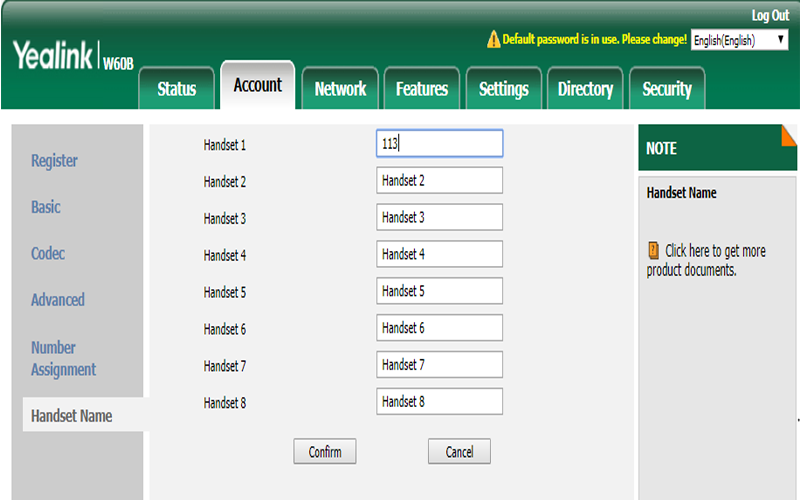This screenshot has height=500, width=800.
Task: Focus the Handset 5 name field
Action: point(439,291)
